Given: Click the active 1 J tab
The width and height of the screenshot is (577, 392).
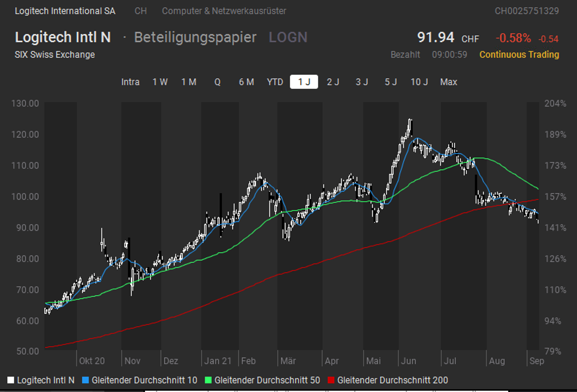Looking at the screenshot, I should click(x=304, y=82).
